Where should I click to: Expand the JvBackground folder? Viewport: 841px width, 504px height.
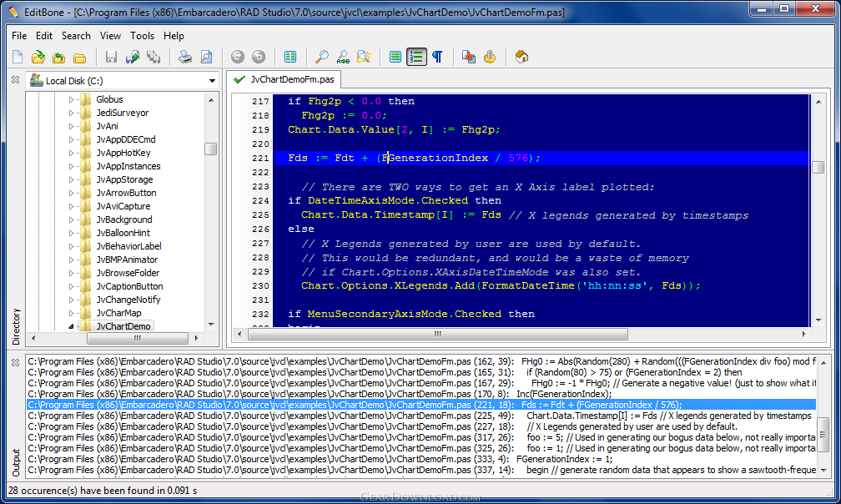[x=71, y=219]
